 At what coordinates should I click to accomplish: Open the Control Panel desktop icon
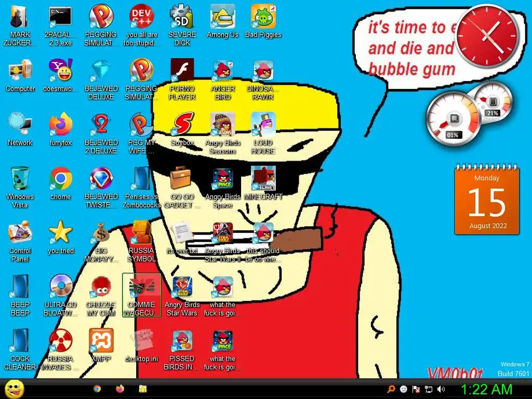pos(20,241)
